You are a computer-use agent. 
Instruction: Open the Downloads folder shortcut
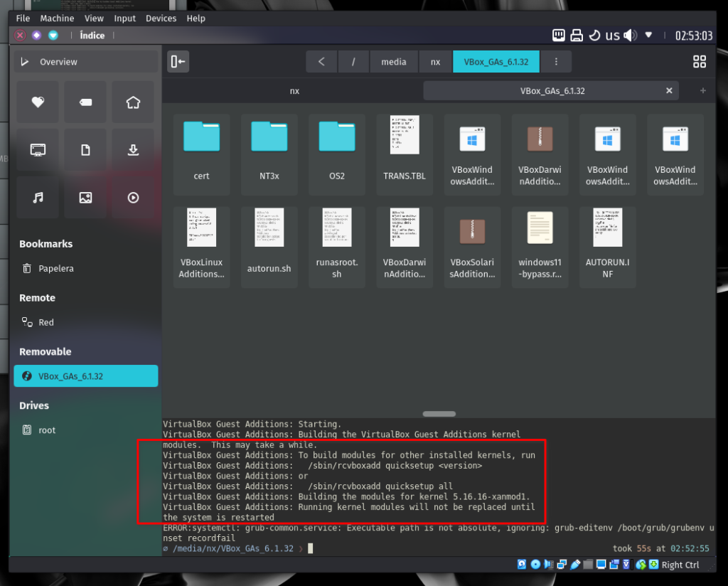(133, 150)
